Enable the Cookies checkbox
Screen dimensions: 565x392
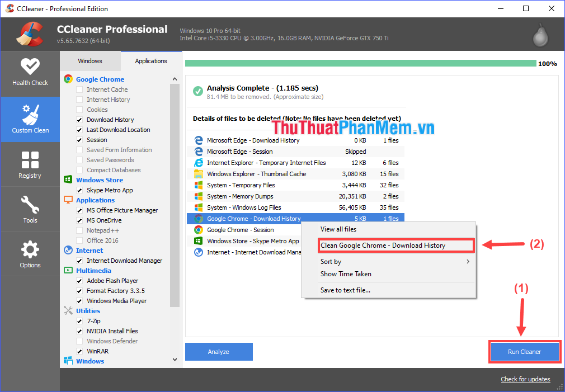79,110
